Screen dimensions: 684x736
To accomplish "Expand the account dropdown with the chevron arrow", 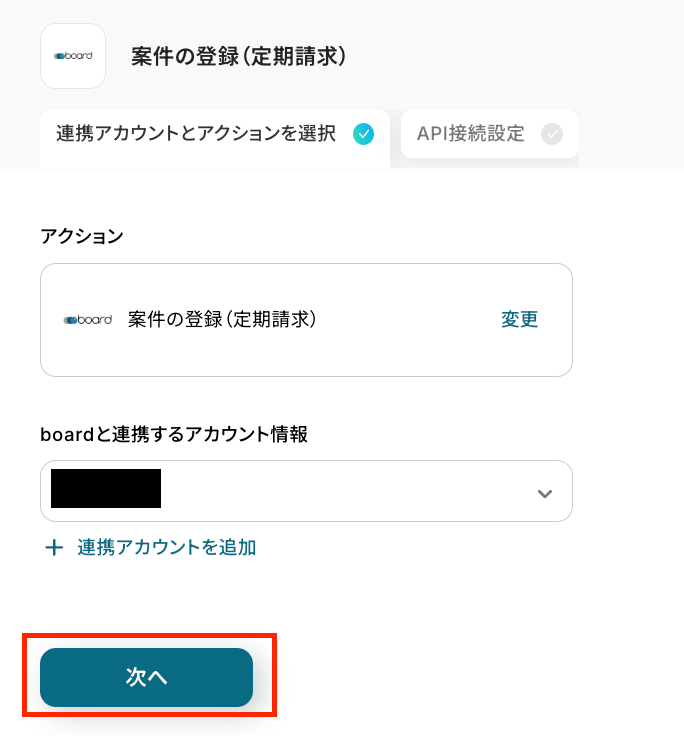I will [545, 493].
